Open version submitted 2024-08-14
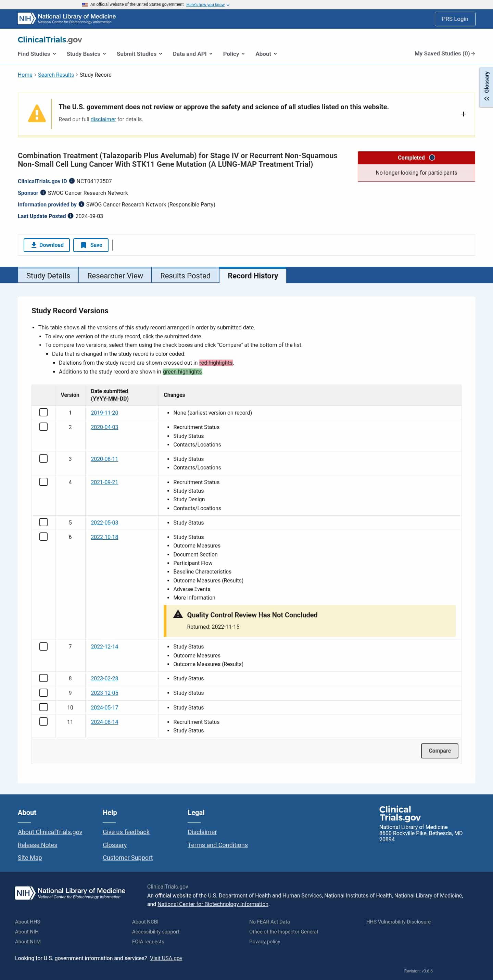This screenshot has height=980, width=493. (105, 722)
